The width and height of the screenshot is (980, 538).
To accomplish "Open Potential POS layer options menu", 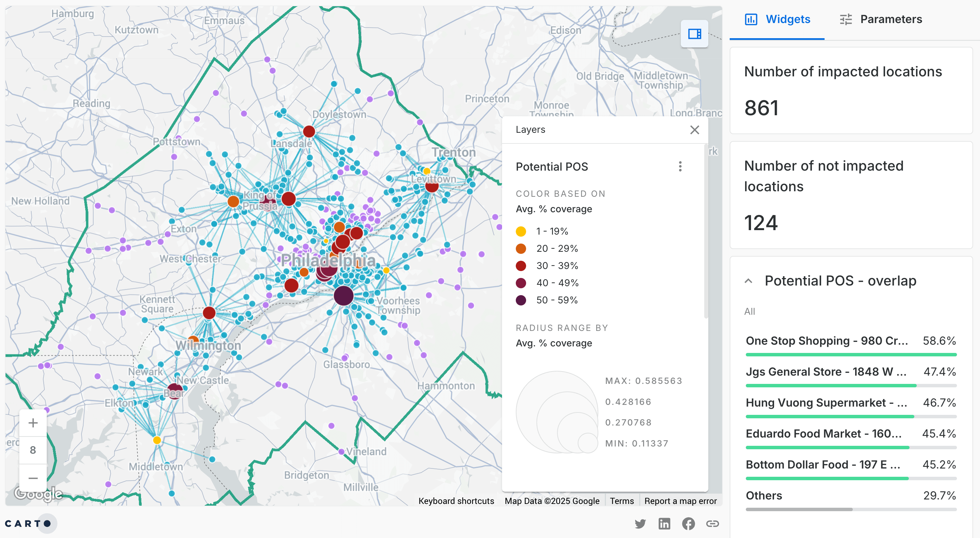I will pos(680,166).
